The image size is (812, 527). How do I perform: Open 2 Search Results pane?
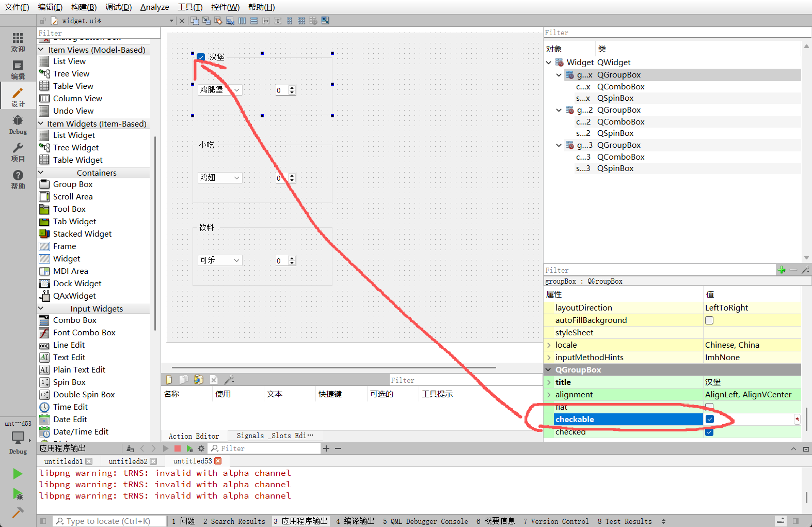click(x=234, y=521)
